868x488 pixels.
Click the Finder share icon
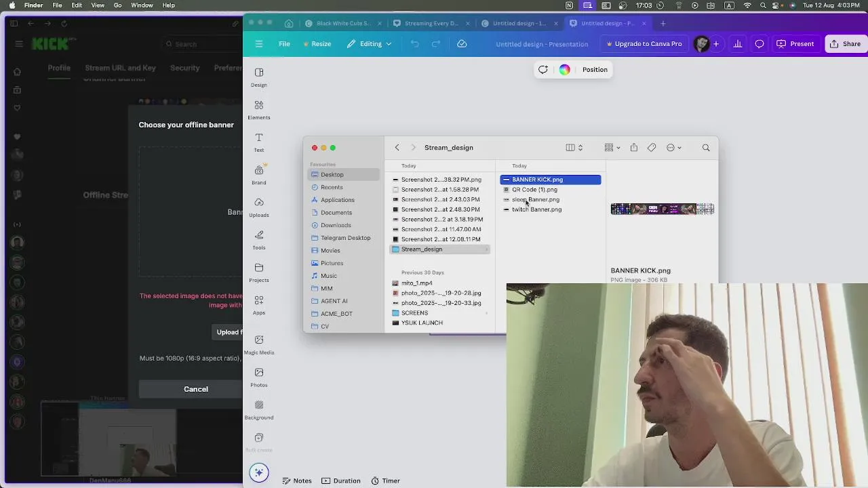[633, 147]
